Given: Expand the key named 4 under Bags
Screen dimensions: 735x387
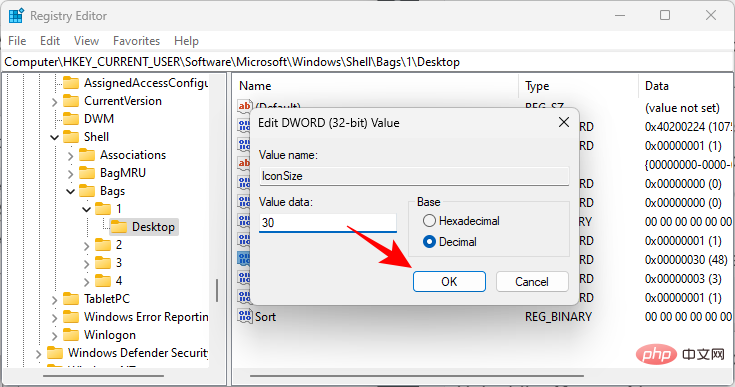Looking at the screenshot, I should click(86, 281).
